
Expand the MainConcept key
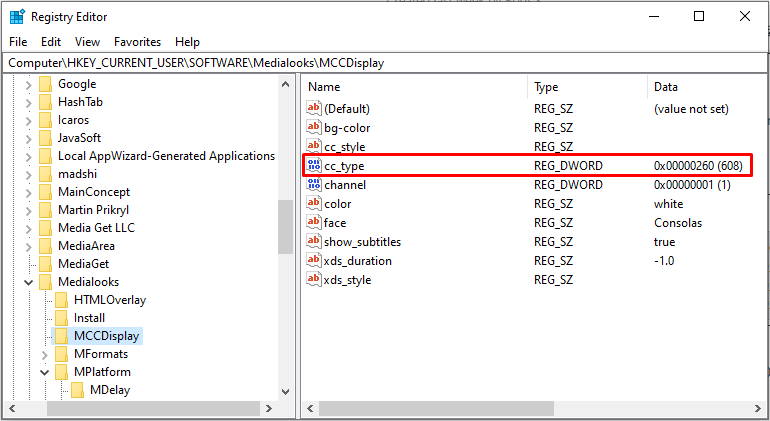tap(28, 193)
